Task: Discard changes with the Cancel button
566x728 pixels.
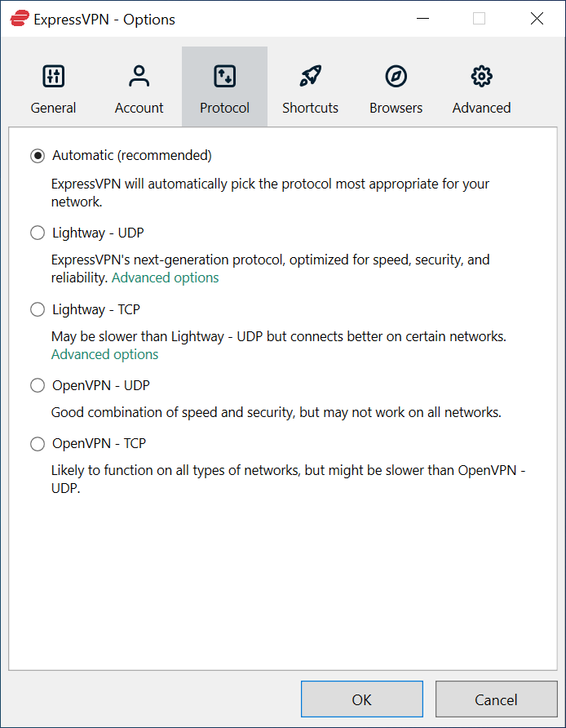Action: [x=496, y=699]
